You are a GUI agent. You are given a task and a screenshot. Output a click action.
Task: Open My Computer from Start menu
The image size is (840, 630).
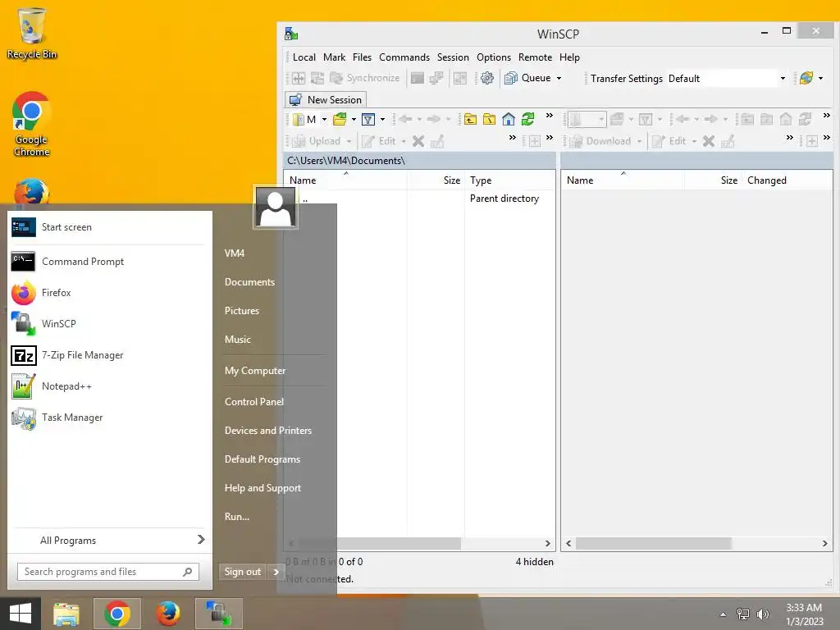coord(255,371)
